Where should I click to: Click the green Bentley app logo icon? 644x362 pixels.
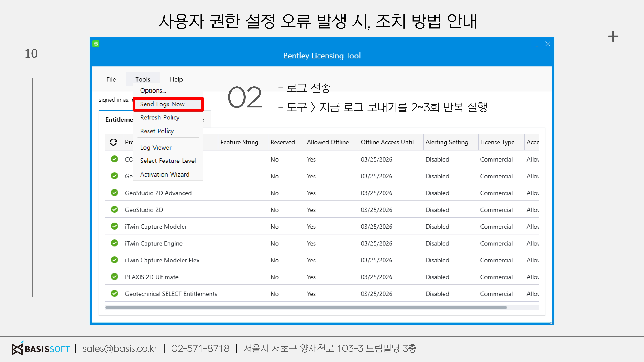click(96, 44)
